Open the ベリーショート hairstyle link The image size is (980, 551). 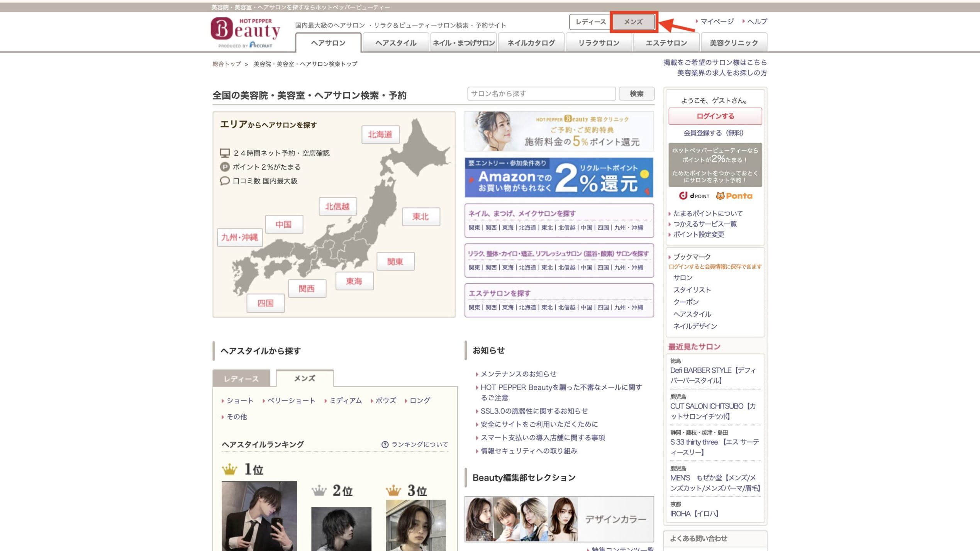point(291,400)
